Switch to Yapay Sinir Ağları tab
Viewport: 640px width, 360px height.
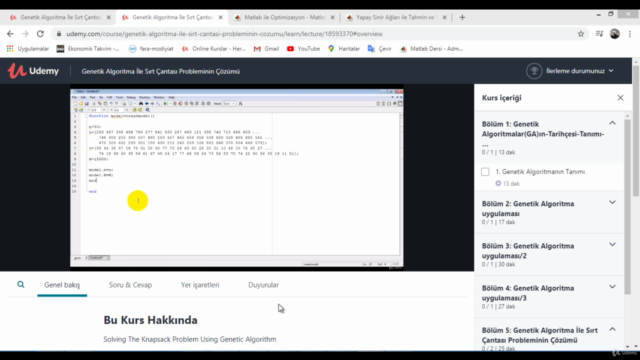click(396, 18)
